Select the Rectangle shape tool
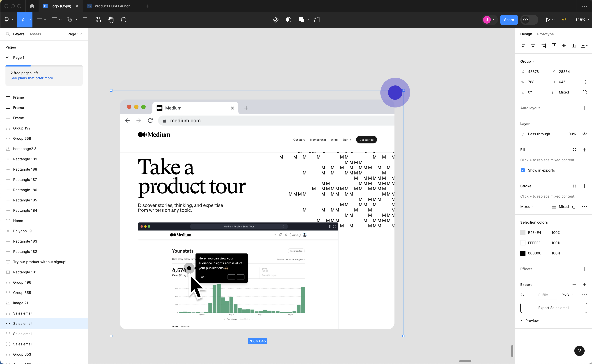 pyautogui.click(x=55, y=20)
